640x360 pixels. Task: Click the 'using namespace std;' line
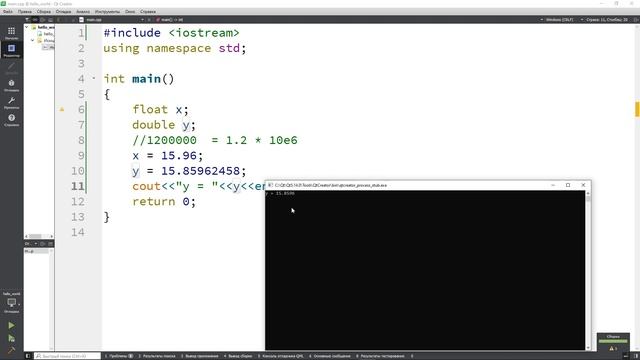tap(175, 48)
